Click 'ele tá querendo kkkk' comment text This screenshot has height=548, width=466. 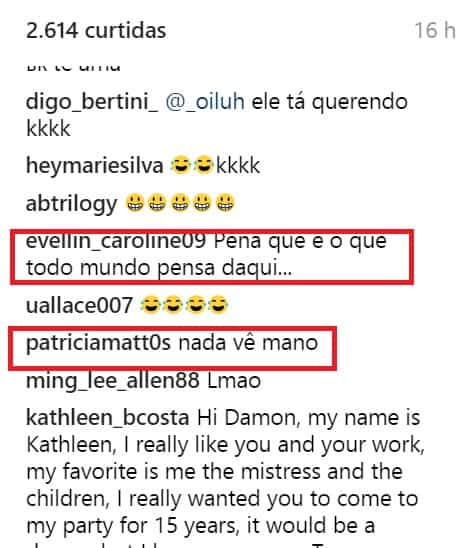(x=217, y=115)
